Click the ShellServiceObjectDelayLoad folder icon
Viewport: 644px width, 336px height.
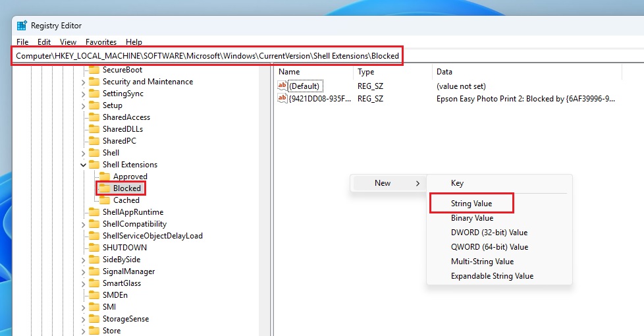click(94, 236)
